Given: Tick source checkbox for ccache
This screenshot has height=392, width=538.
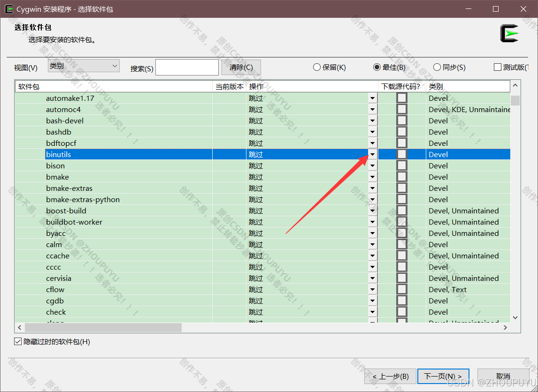Looking at the screenshot, I should 401,256.
